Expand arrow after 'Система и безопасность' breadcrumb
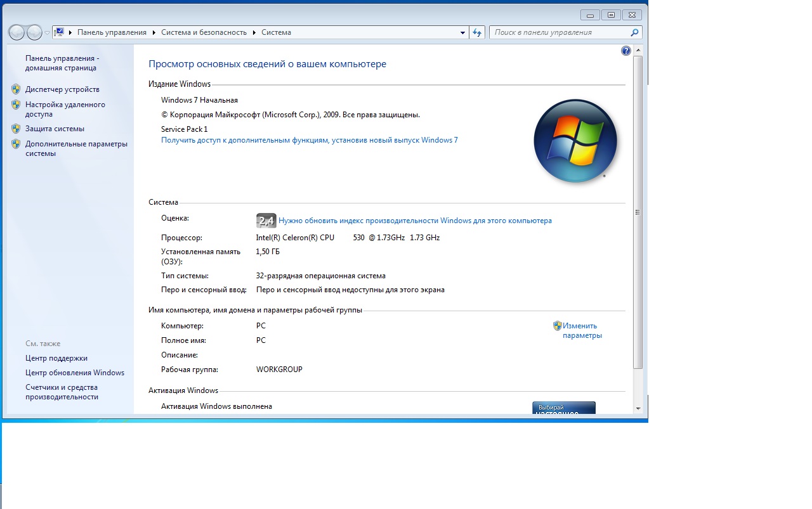812x509 pixels. pyautogui.click(x=254, y=32)
